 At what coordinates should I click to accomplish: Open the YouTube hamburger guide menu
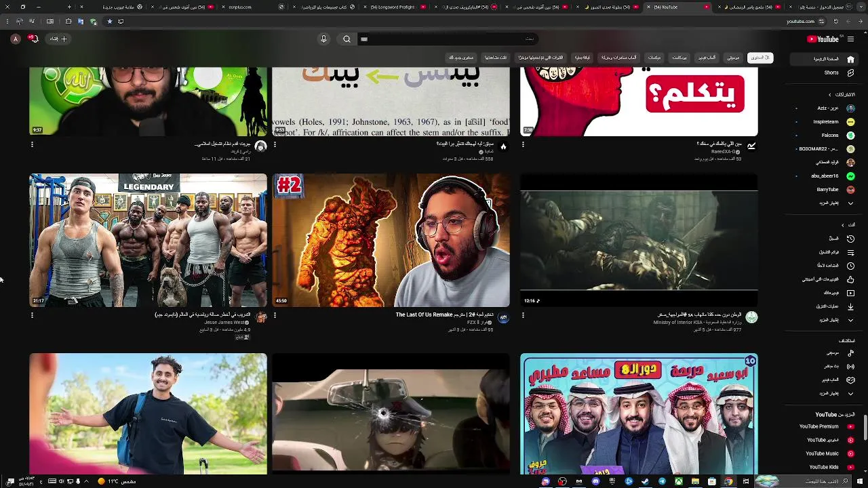click(x=850, y=39)
